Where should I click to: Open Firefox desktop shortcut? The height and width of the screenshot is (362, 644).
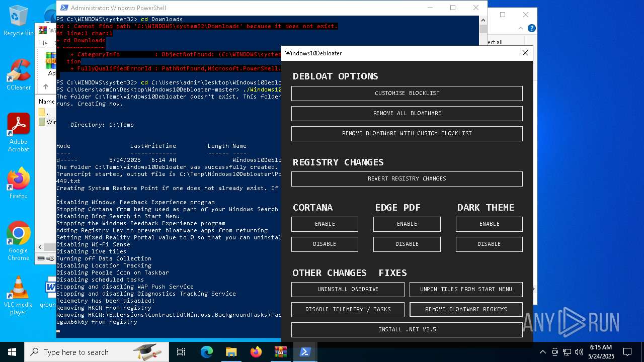[19, 183]
